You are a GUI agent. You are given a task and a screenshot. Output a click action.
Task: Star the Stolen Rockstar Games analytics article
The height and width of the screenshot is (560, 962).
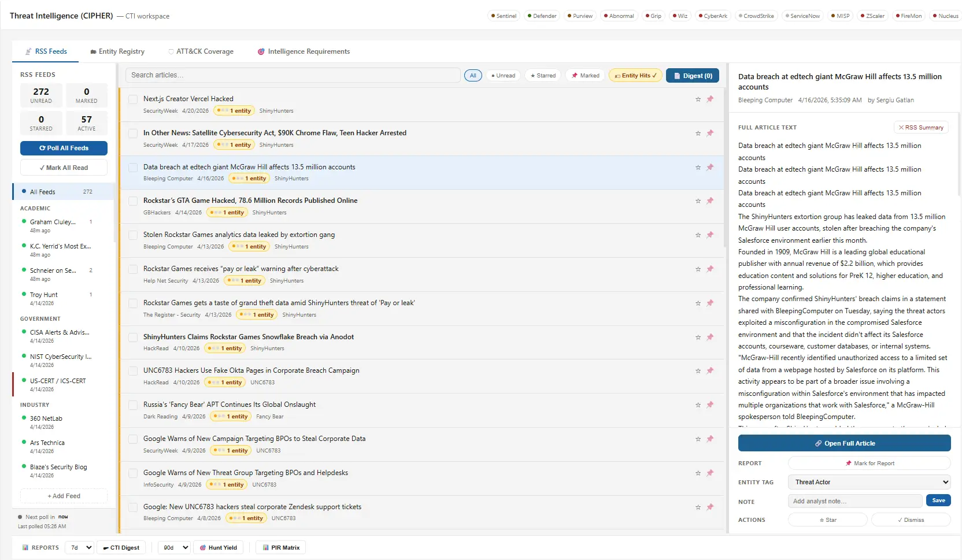pos(698,235)
